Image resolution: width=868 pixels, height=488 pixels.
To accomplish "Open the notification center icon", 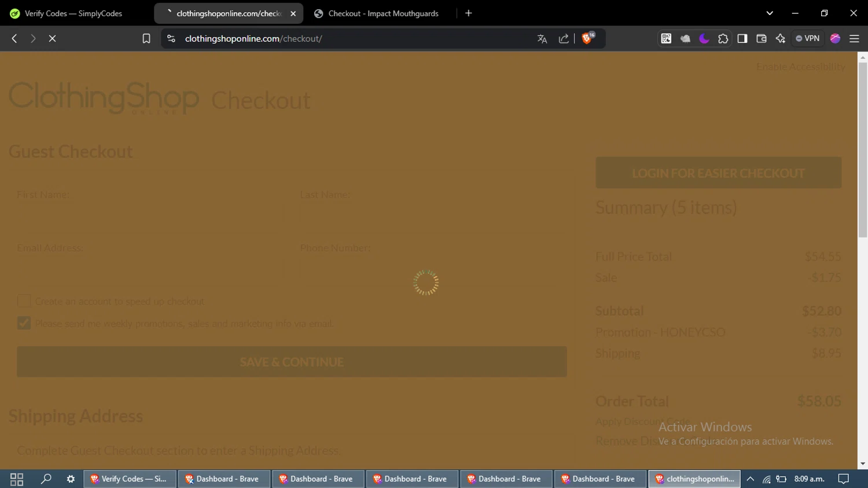I will point(844,479).
